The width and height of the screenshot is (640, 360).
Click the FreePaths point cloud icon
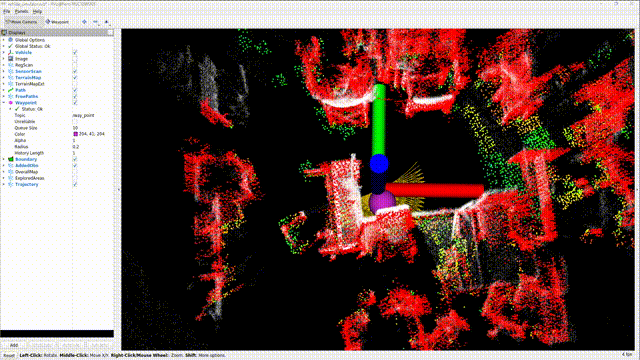(x=11, y=96)
